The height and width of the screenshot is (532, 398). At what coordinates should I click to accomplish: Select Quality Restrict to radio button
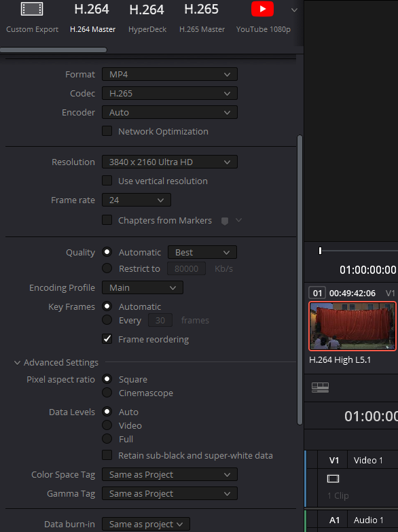(x=107, y=268)
